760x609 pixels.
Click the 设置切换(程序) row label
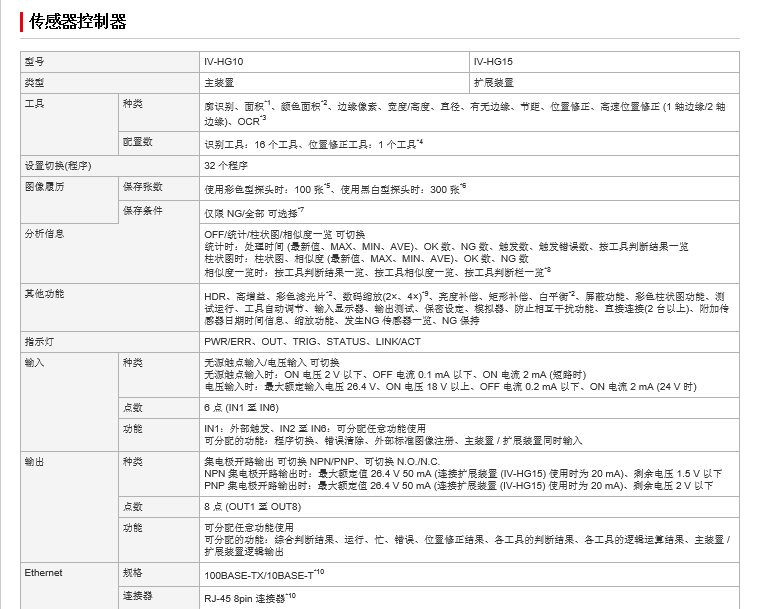[58, 164]
